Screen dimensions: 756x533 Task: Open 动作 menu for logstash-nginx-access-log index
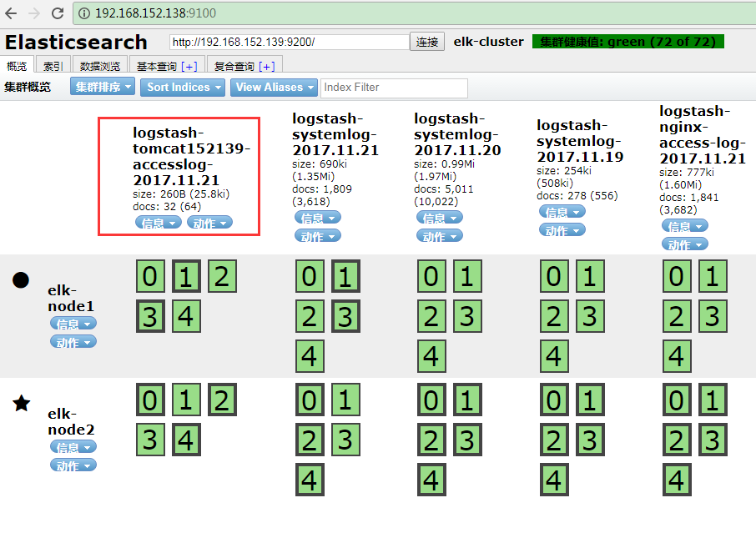pyautogui.click(x=684, y=244)
